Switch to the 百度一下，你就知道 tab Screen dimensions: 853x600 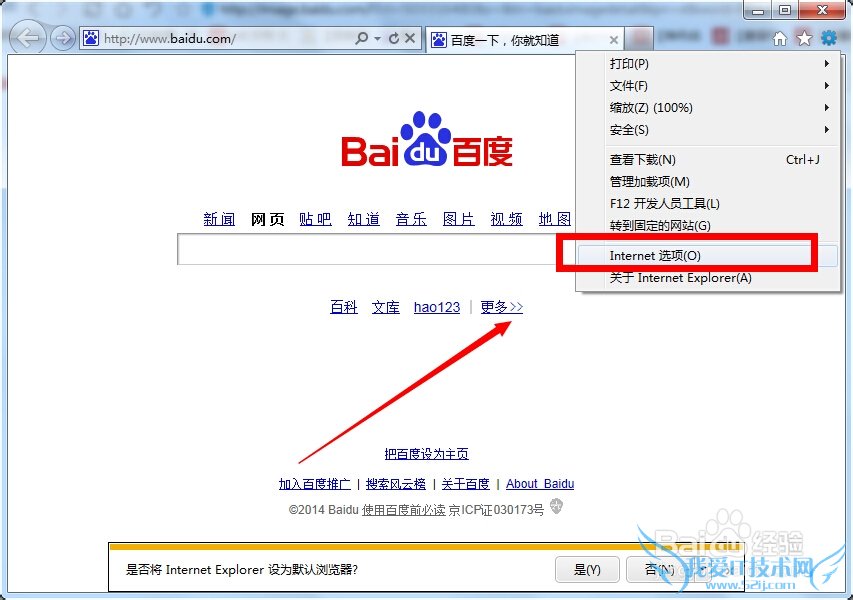point(524,40)
